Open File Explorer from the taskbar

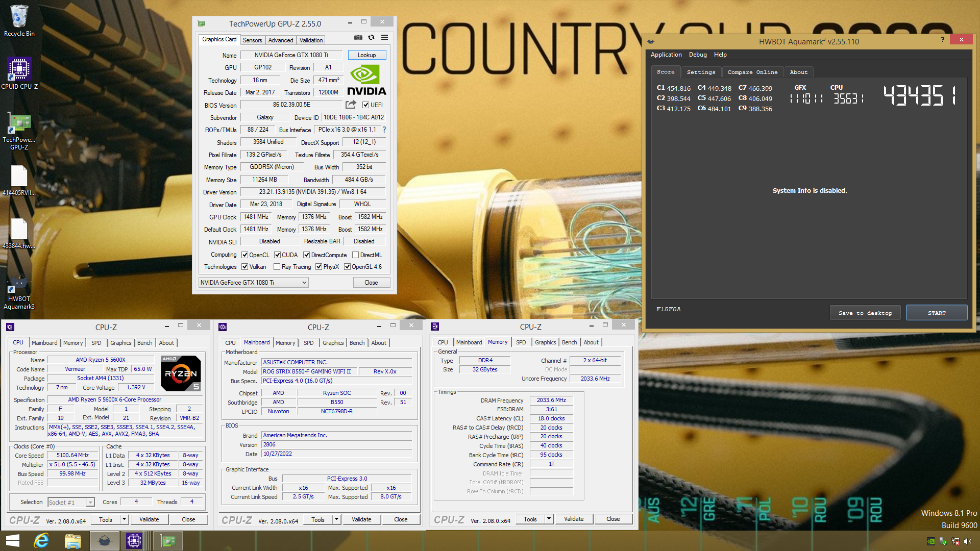(x=72, y=541)
